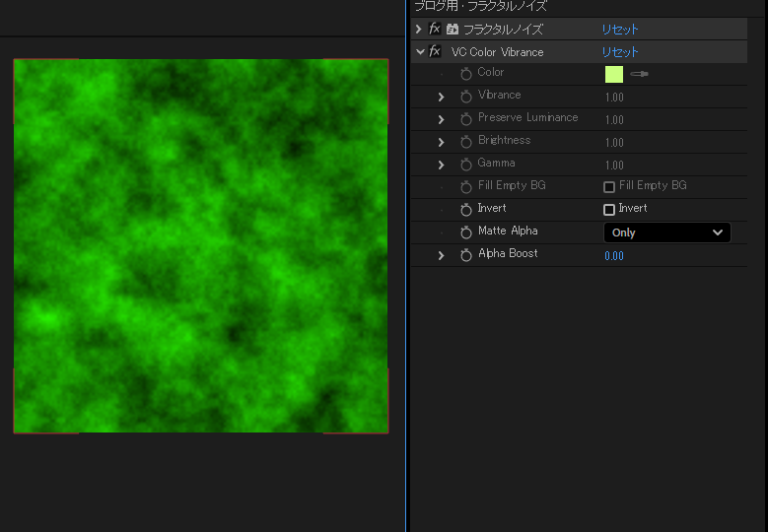The width and height of the screenshot is (768, 532).
Task: Check the Invert checkbox
Action: [609, 210]
